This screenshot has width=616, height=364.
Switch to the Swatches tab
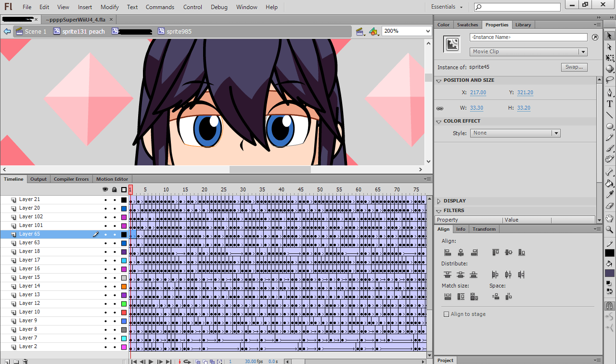[x=467, y=25]
